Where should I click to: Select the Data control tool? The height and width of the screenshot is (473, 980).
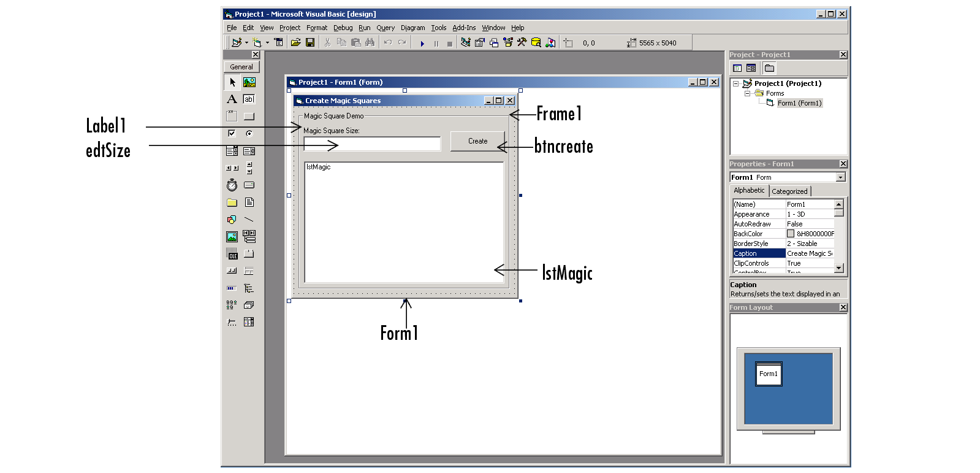coord(249,236)
